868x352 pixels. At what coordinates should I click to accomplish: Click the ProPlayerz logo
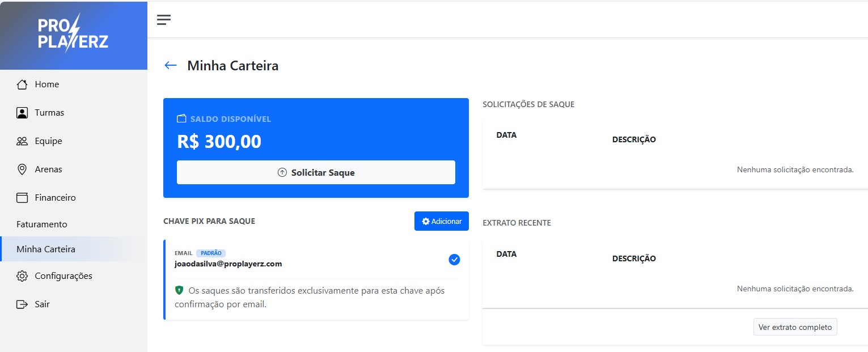[x=73, y=35]
